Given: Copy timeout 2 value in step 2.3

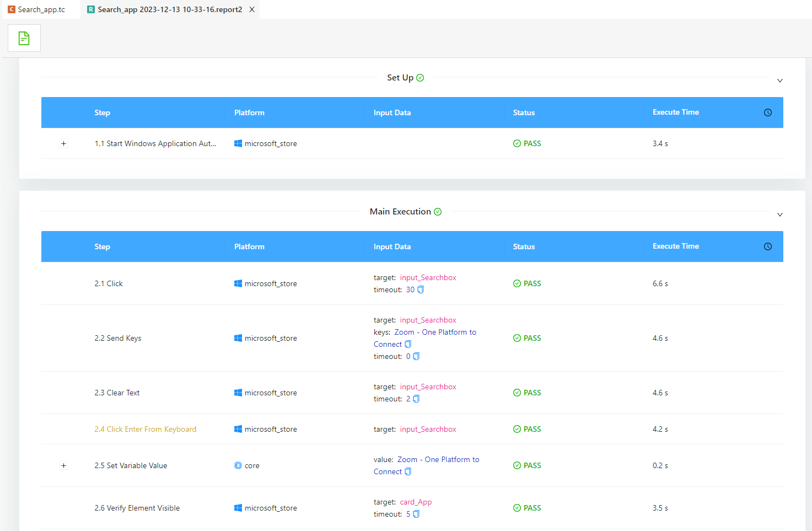Looking at the screenshot, I should (x=416, y=399).
